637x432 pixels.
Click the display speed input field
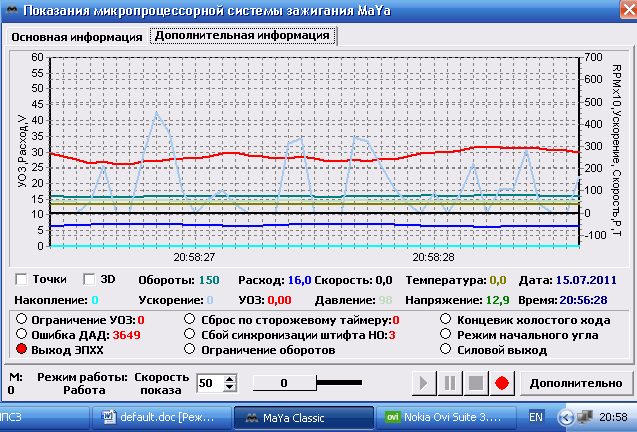tap(209, 383)
